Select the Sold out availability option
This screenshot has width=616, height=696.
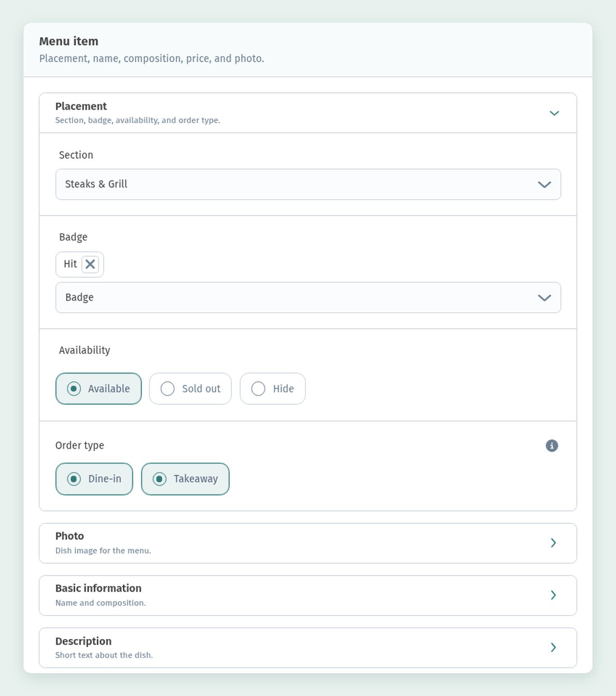coord(190,388)
